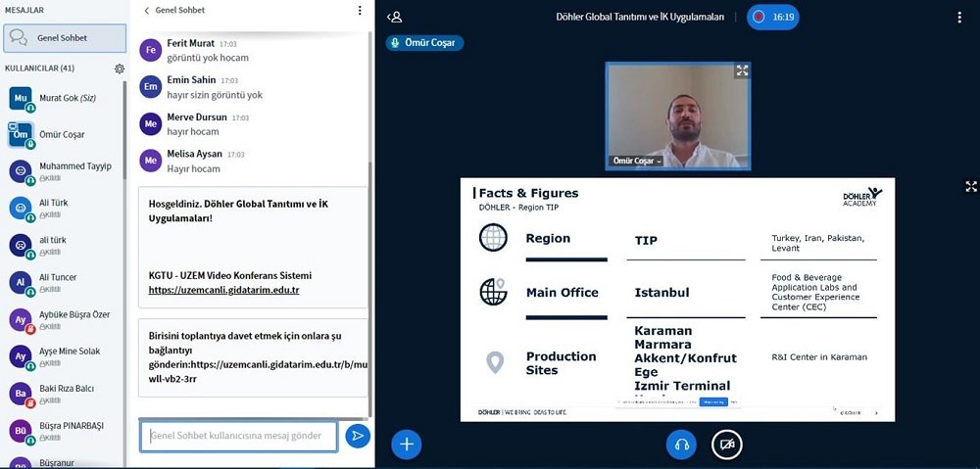Open the chat options three-dot menu
The width and height of the screenshot is (980, 469).
click(360, 11)
